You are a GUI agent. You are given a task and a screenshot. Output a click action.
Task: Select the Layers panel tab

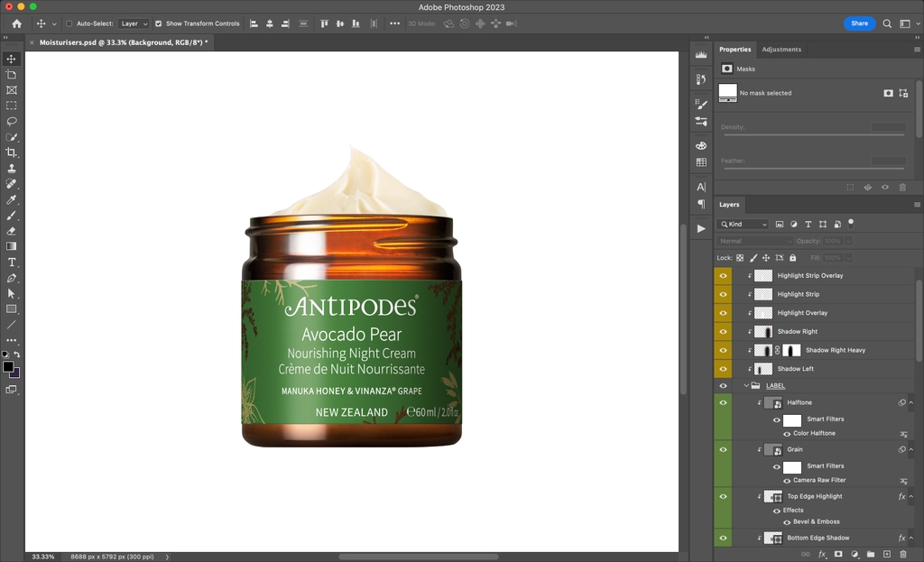point(729,205)
